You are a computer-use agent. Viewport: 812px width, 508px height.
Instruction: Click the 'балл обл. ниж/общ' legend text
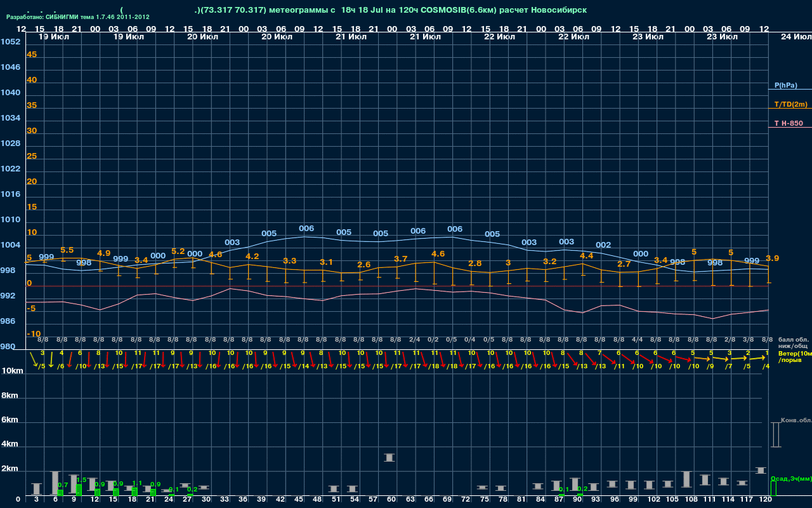(794, 342)
